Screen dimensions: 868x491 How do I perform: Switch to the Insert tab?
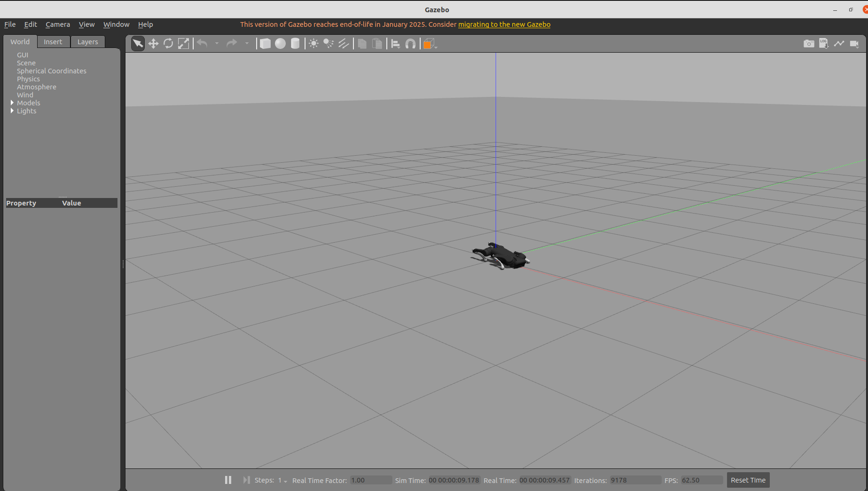[53, 42]
